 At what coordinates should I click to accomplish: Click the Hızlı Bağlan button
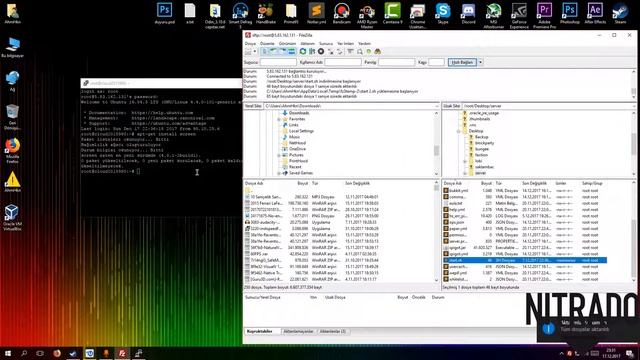click(x=462, y=62)
